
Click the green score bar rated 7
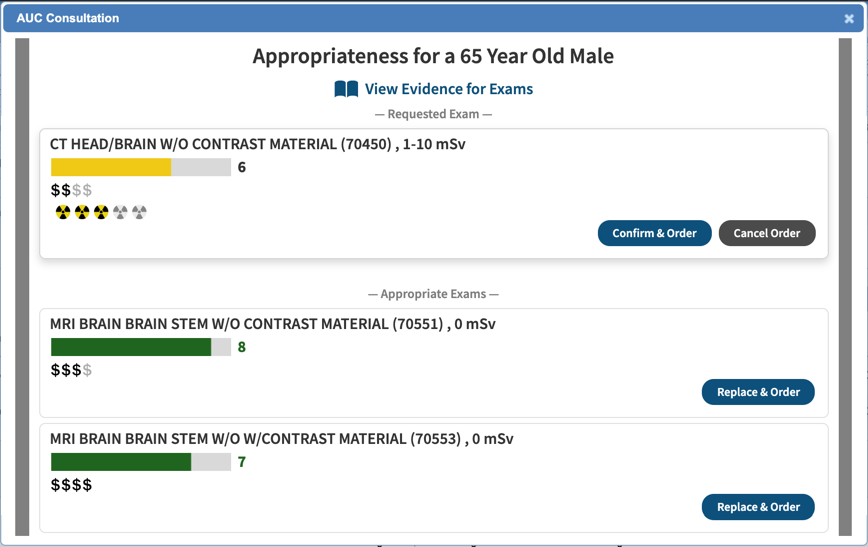(121, 462)
